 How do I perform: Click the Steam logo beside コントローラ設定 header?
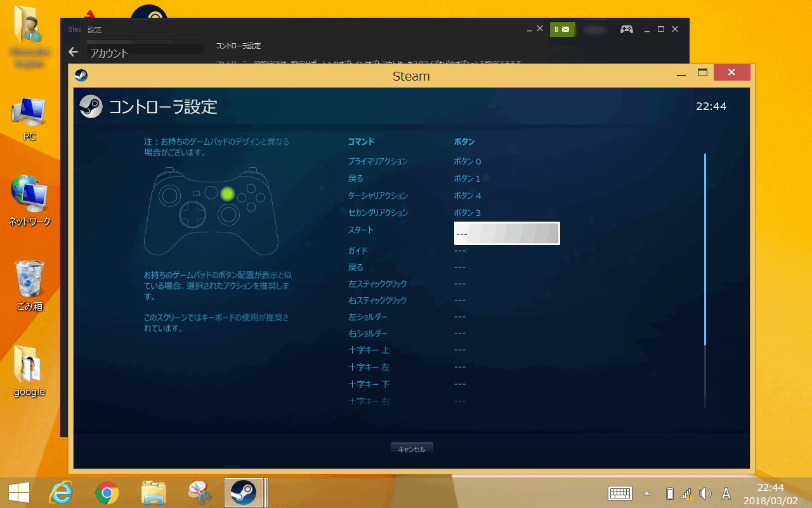(91, 107)
